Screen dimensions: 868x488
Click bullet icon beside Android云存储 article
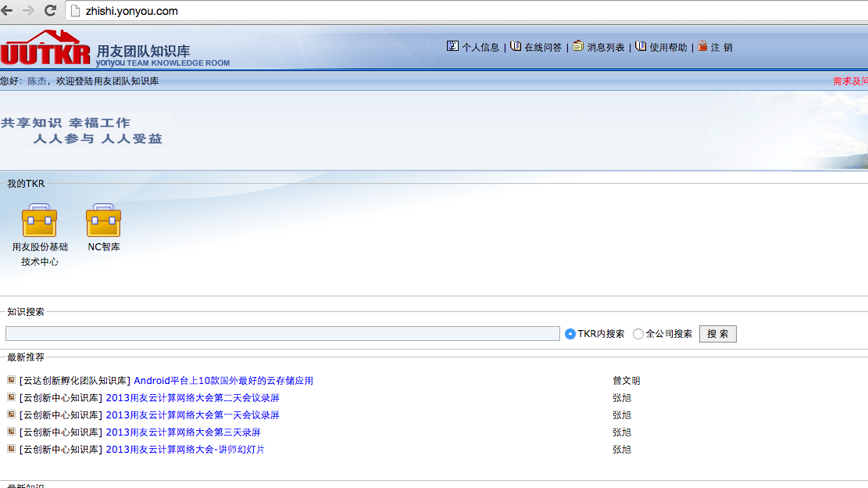tap(11, 380)
